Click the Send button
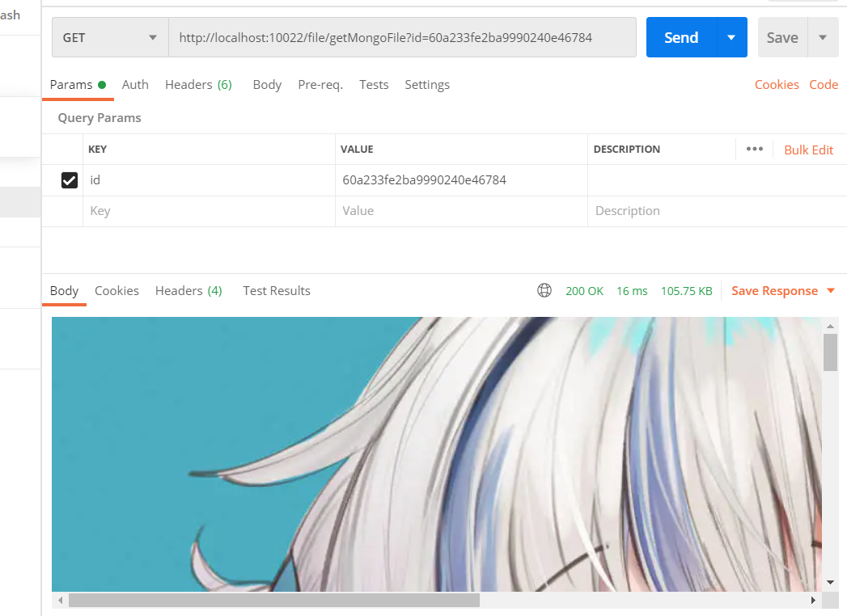This screenshot has width=847, height=616. coord(681,37)
